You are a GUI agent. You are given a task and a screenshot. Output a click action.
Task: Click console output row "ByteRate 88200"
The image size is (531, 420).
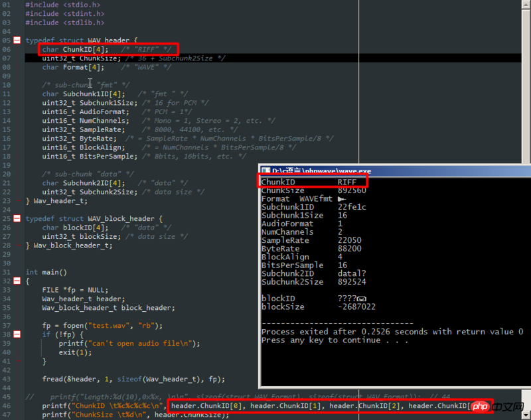click(311, 248)
